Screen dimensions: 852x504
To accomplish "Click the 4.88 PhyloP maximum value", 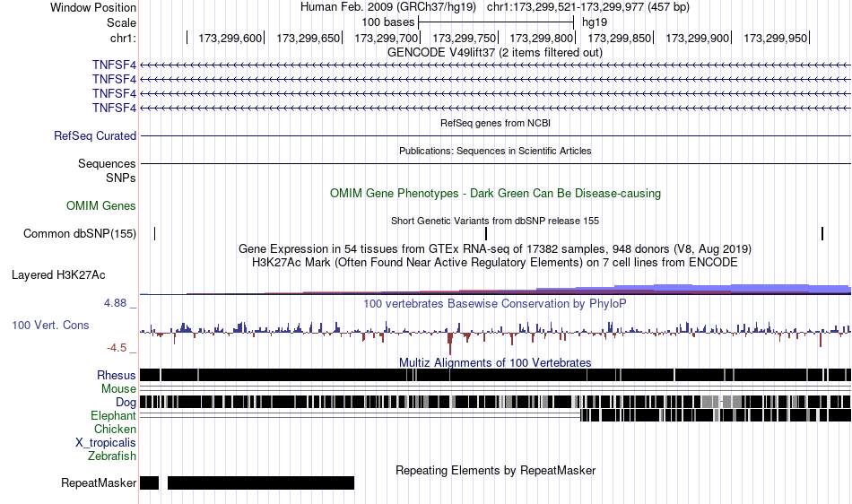I will click(x=115, y=303).
